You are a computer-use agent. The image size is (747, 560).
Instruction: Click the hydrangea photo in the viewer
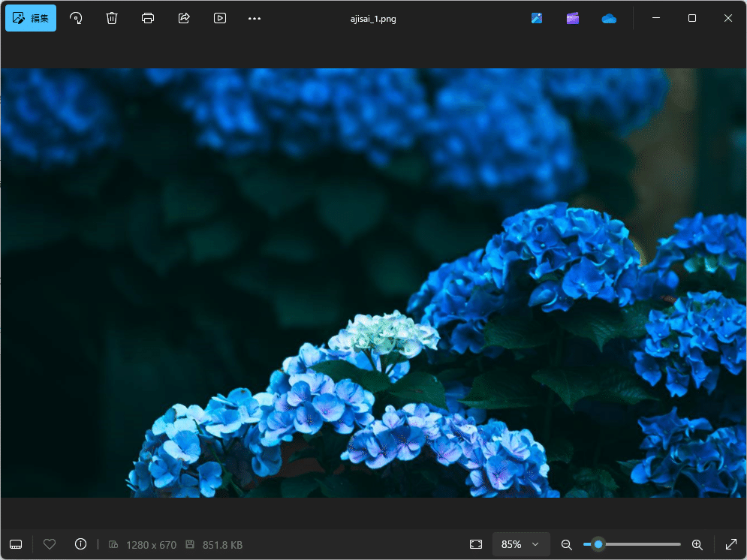[374, 283]
